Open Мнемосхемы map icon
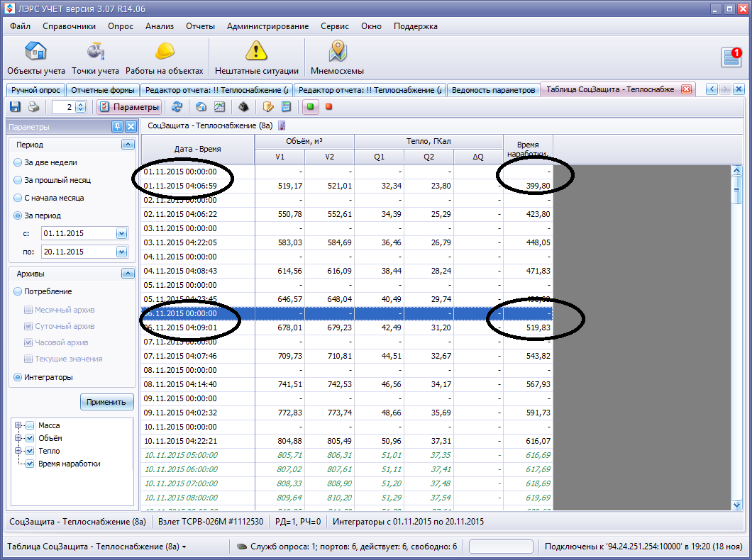752x560 pixels. tap(337, 58)
